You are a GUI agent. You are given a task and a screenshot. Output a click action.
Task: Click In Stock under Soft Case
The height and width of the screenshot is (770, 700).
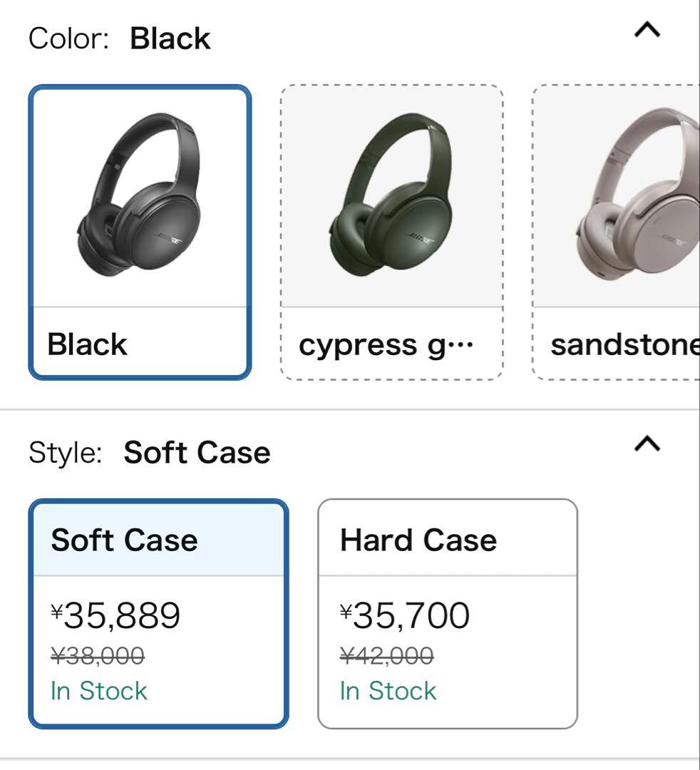tap(98, 690)
